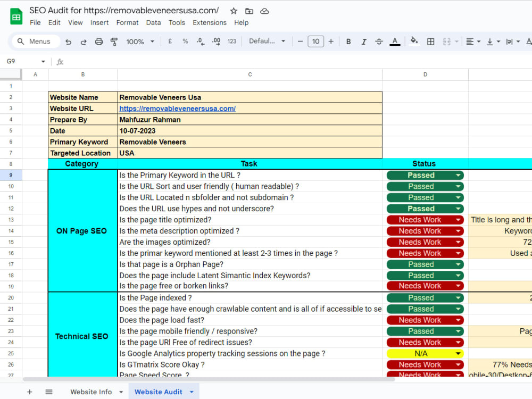Open more number formats (123)
532x399 pixels.
coord(232,41)
